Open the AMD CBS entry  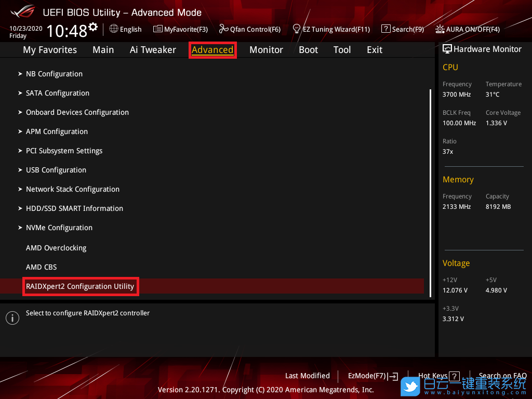[41, 267]
